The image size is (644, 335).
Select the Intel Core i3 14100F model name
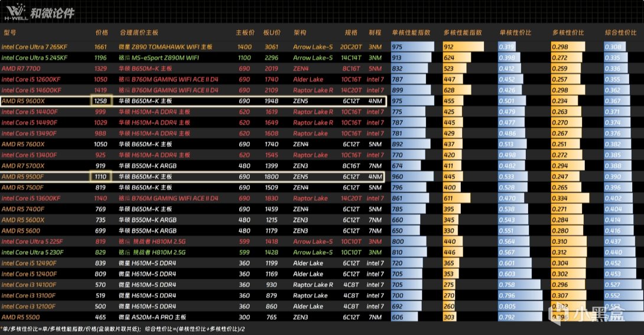click(x=29, y=285)
